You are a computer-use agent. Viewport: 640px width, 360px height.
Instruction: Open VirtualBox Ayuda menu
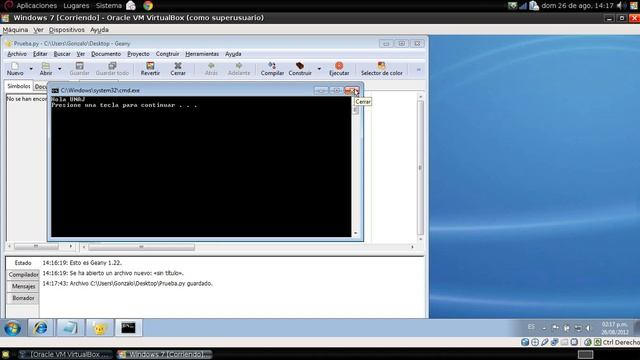click(99, 30)
